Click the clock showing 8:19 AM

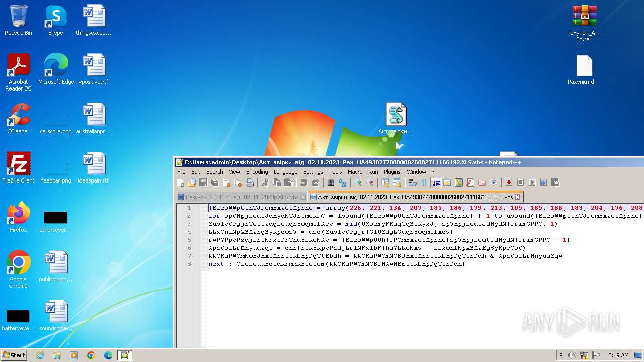pyautogui.click(x=618, y=355)
